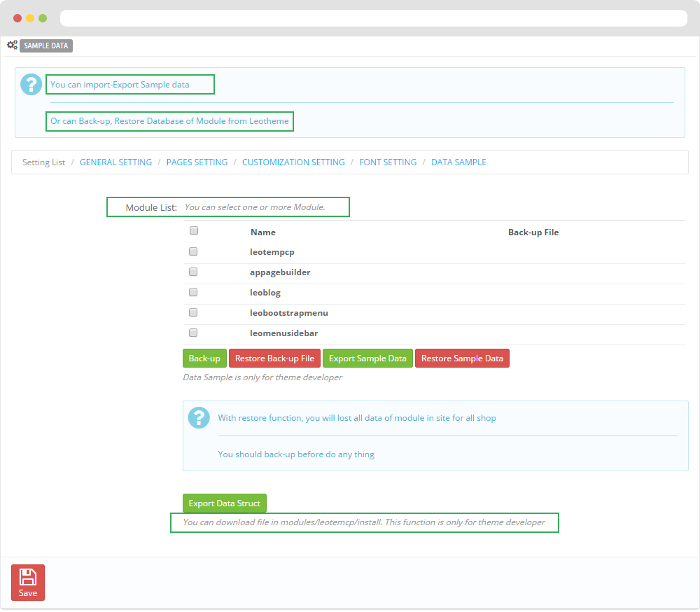Click the restore warning question mark icon
The image size is (700, 612).
tap(199, 417)
